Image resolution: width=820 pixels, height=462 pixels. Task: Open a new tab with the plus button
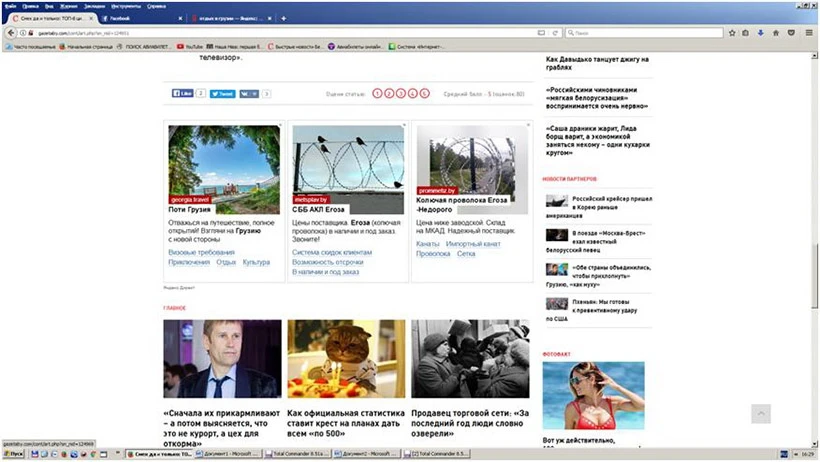[283, 18]
